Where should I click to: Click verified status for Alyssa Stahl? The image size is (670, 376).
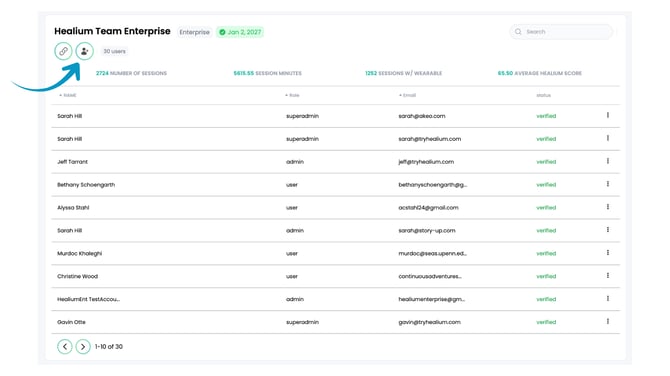[546, 208]
